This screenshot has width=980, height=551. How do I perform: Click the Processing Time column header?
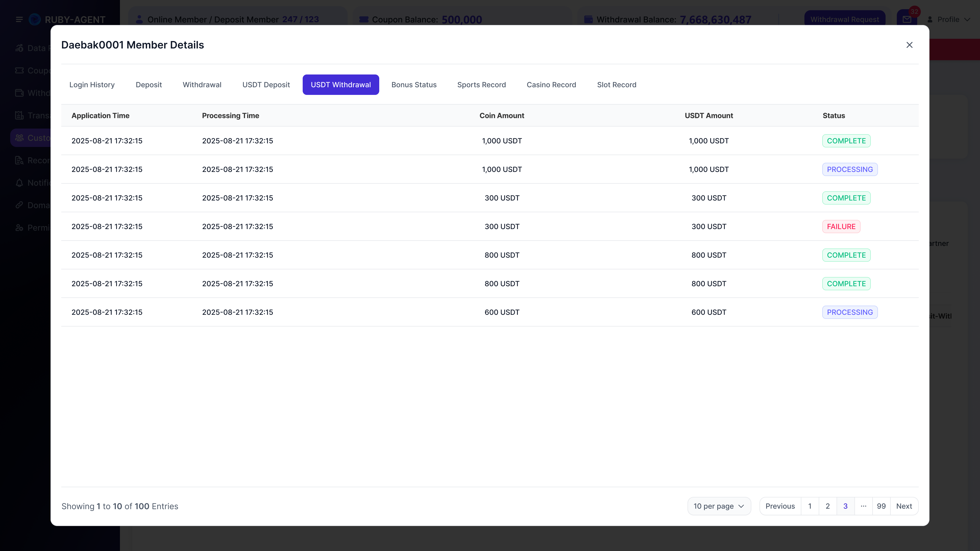[x=230, y=116]
